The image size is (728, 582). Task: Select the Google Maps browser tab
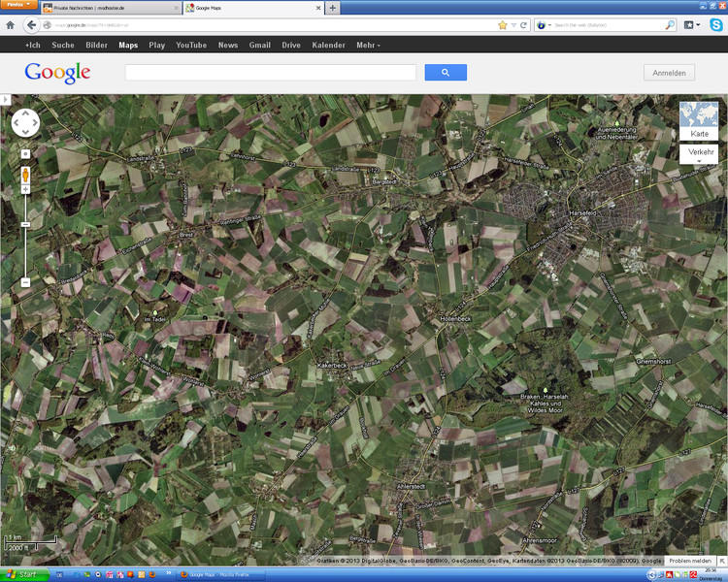coord(253,8)
